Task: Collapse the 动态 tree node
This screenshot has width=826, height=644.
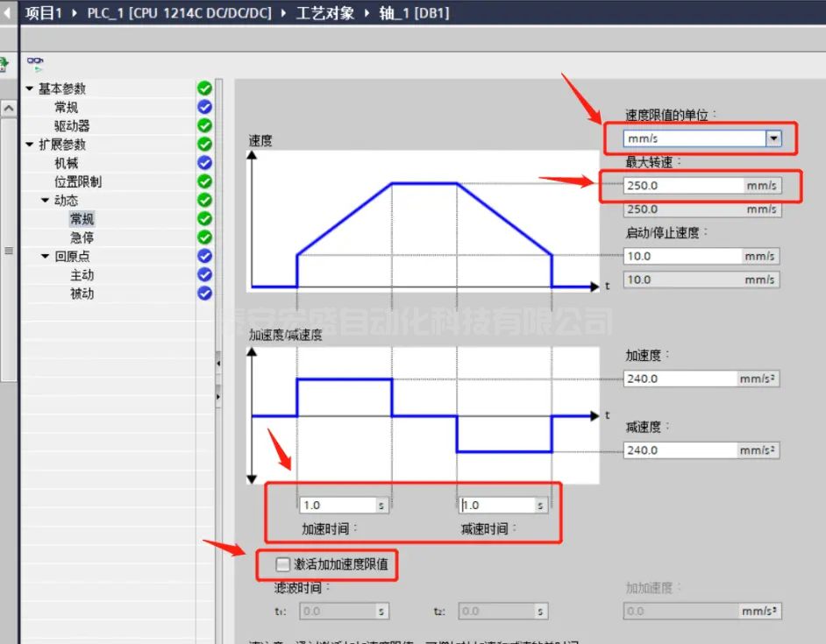Action: [x=46, y=201]
